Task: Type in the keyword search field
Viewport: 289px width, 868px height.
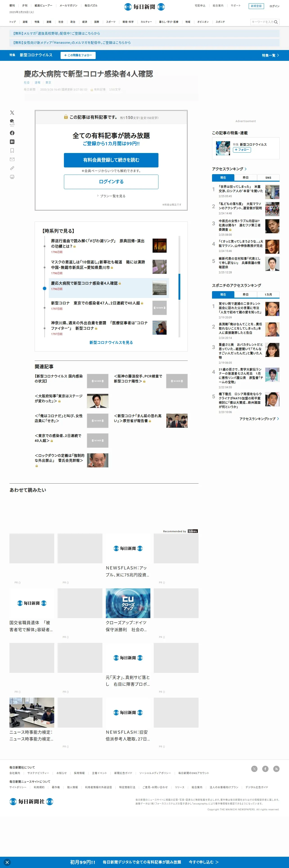Action: click(x=262, y=22)
